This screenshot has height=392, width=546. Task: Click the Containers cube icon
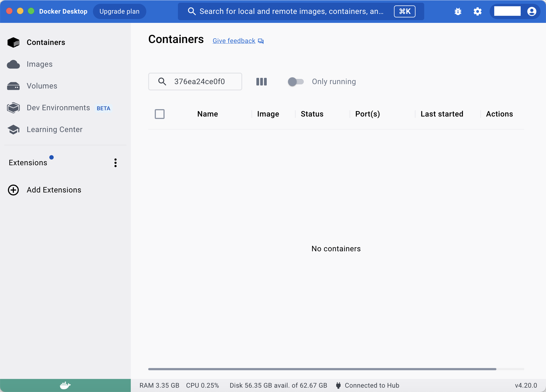point(13,42)
